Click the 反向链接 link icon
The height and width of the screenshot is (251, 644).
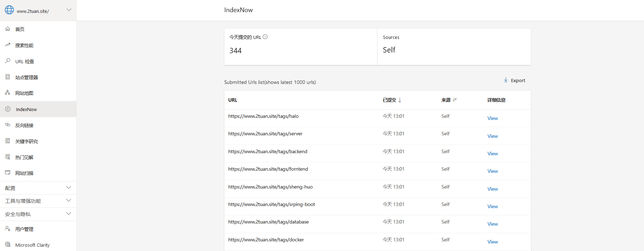coord(7,125)
